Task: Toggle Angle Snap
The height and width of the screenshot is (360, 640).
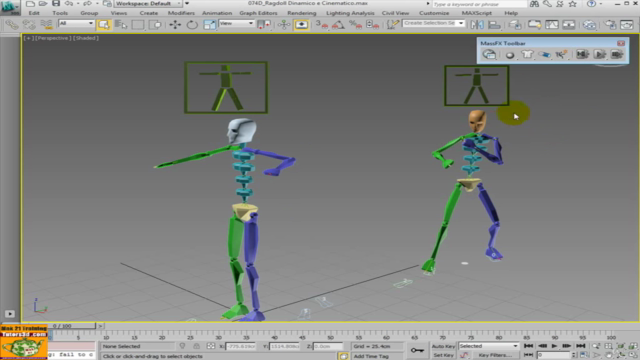Action: pyautogui.click(x=338, y=24)
